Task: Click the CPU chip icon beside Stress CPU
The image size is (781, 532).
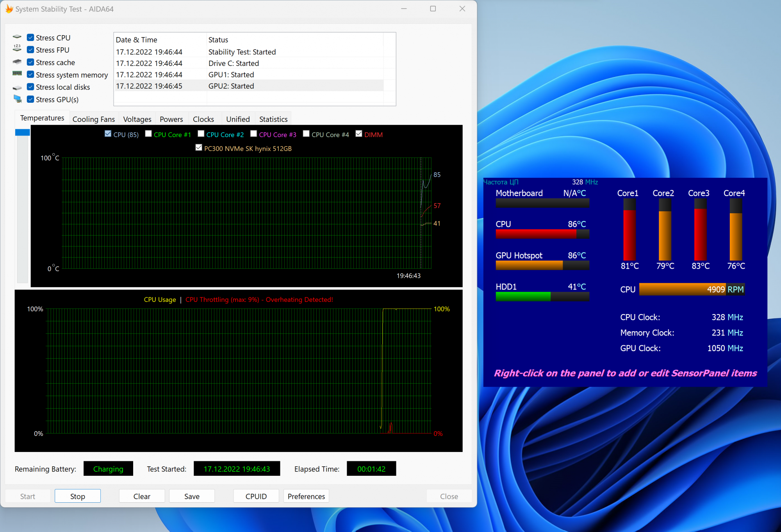Action: (x=17, y=37)
